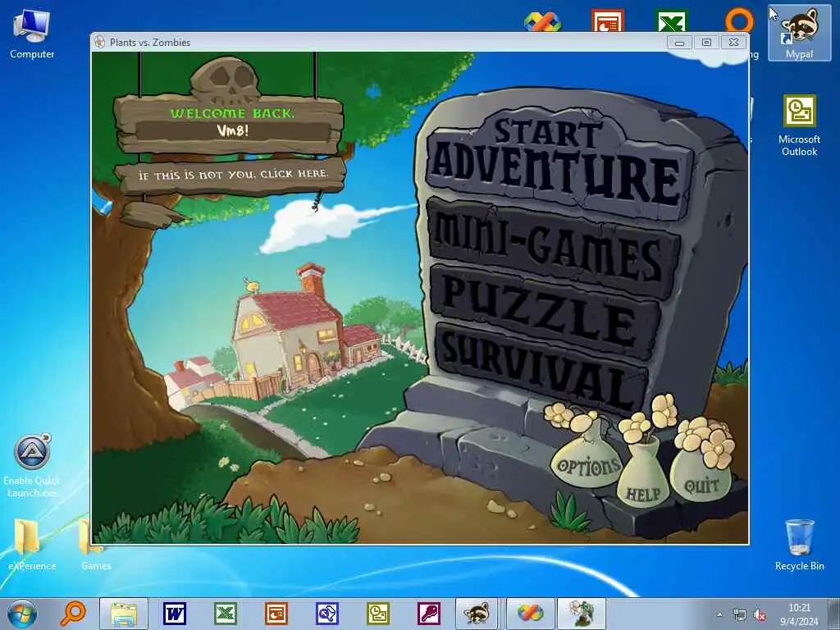Choose Survival mode on the tombstone
Image resolution: width=840 pixels, height=630 pixels.
541,368
